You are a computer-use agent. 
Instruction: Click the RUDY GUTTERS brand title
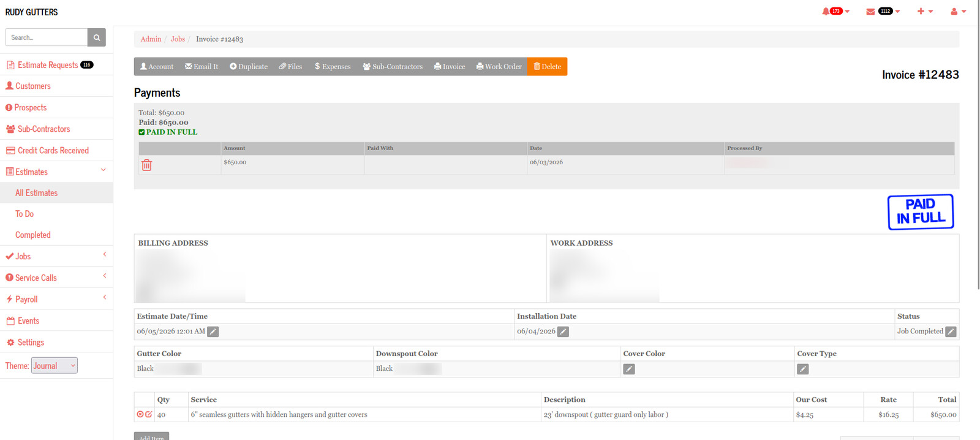click(32, 12)
